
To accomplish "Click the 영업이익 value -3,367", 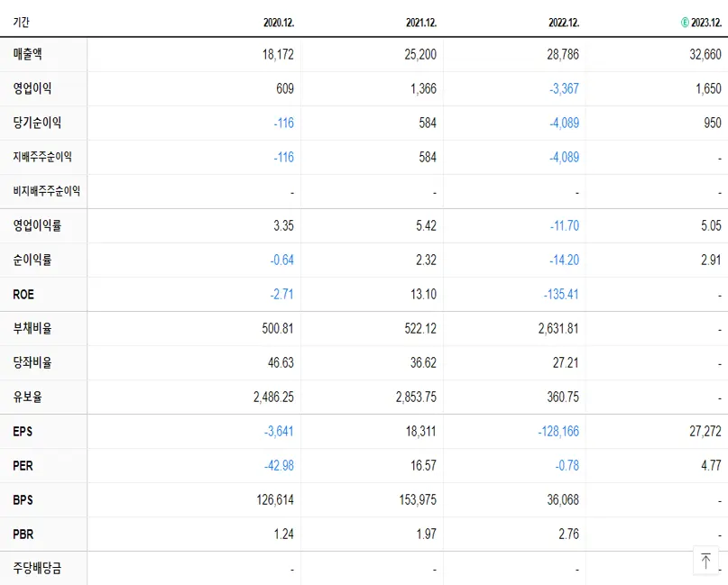I will pos(564,88).
